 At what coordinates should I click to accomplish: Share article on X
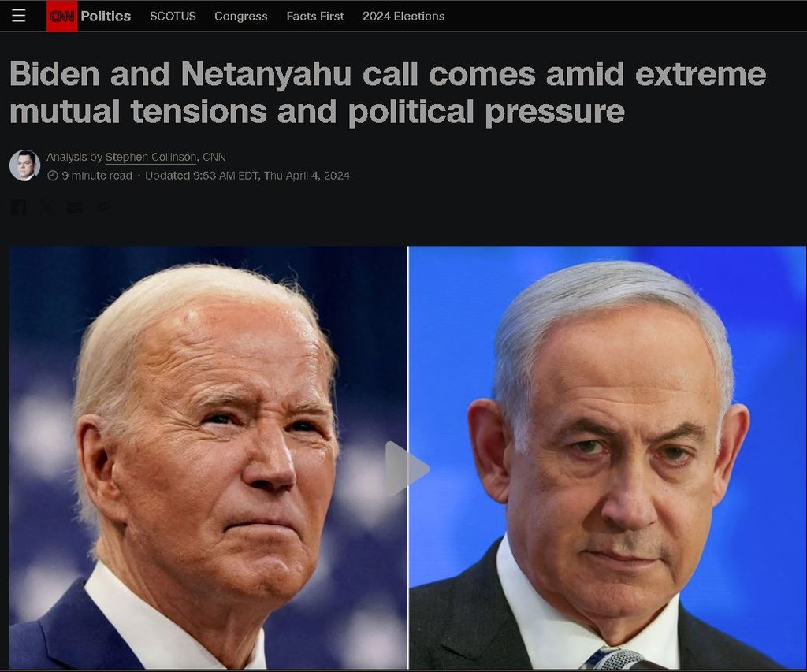click(46, 207)
